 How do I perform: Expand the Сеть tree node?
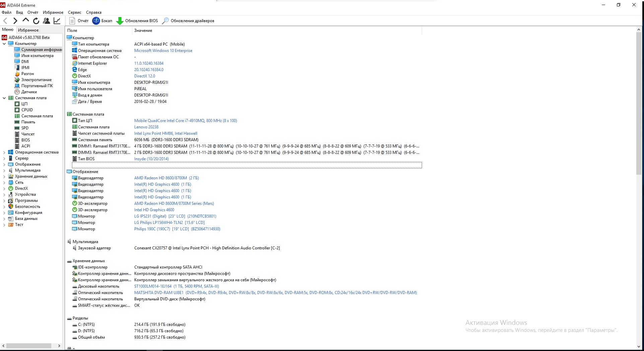pyautogui.click(x=4, y=182)
